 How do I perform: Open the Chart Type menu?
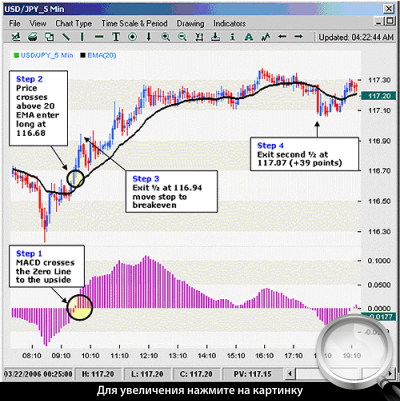coord(74,23)
